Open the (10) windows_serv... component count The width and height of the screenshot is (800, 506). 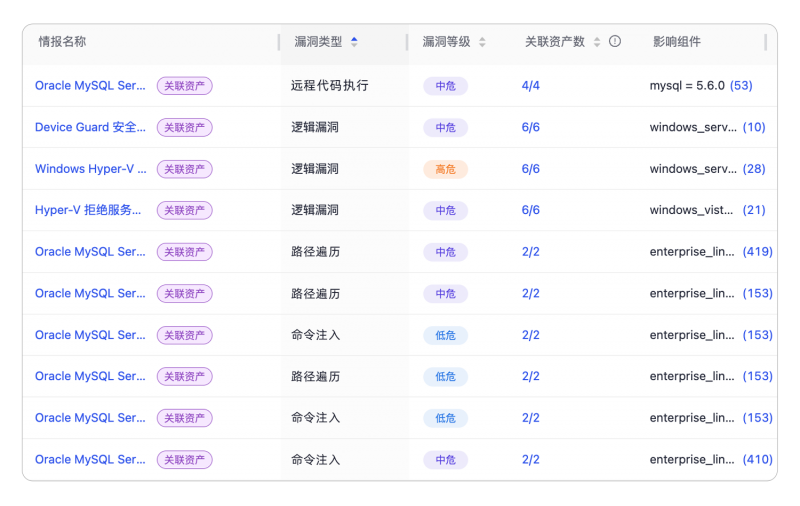click(x=754, y=127)
